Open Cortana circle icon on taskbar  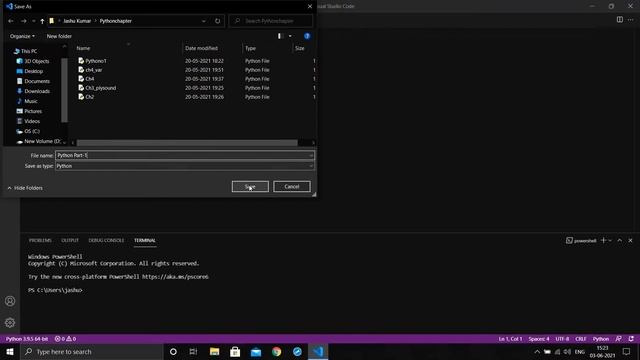coord(173,352)
